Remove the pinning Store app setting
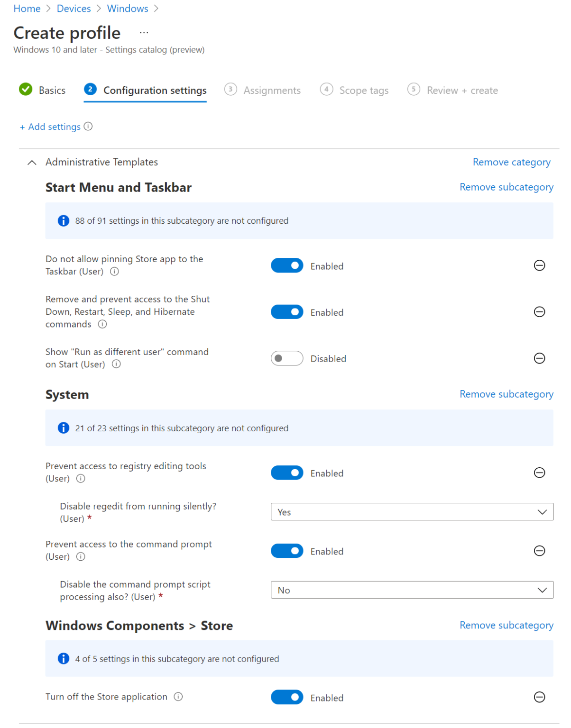The image size is (571, 728). [x=539, y=265]
